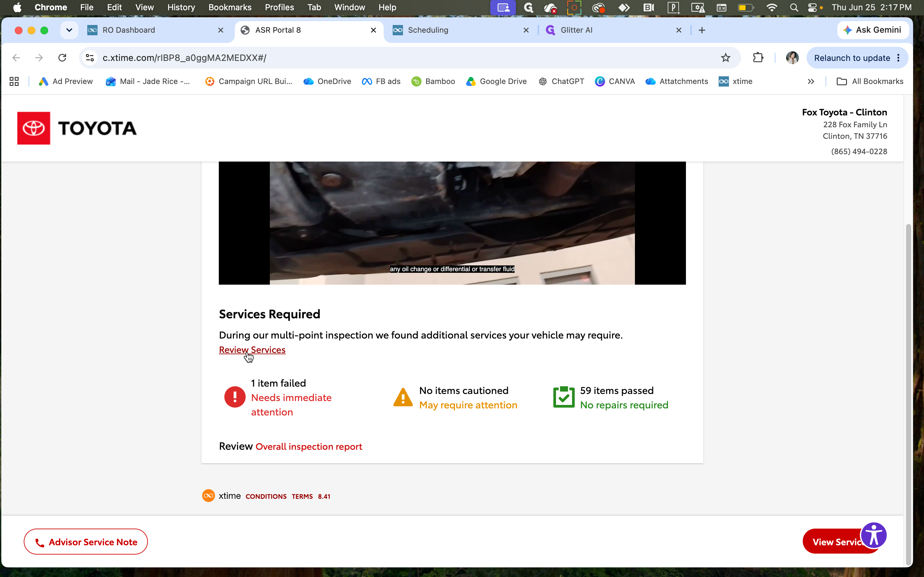Open the Chrome profile avatar
Viewport: 924px width, 577px height.
click(x=792, y=58)
